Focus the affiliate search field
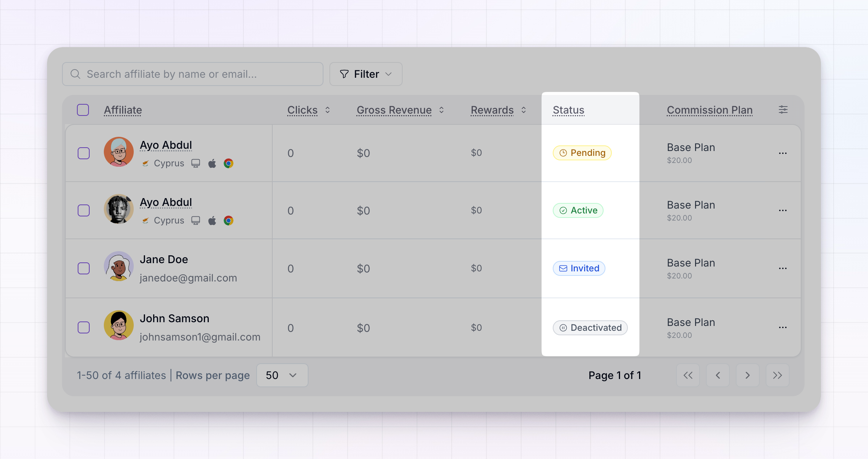 pos(193,74)
